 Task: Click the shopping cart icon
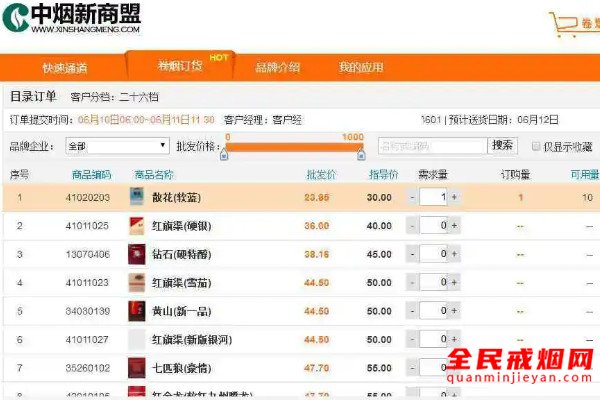563,24
